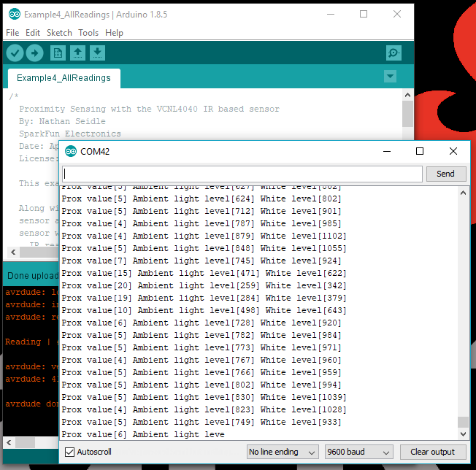The height and width of the screenshot is (470, 476).
Task: Open the Serial Monitor magnifier icon
Action: [394, 53]
